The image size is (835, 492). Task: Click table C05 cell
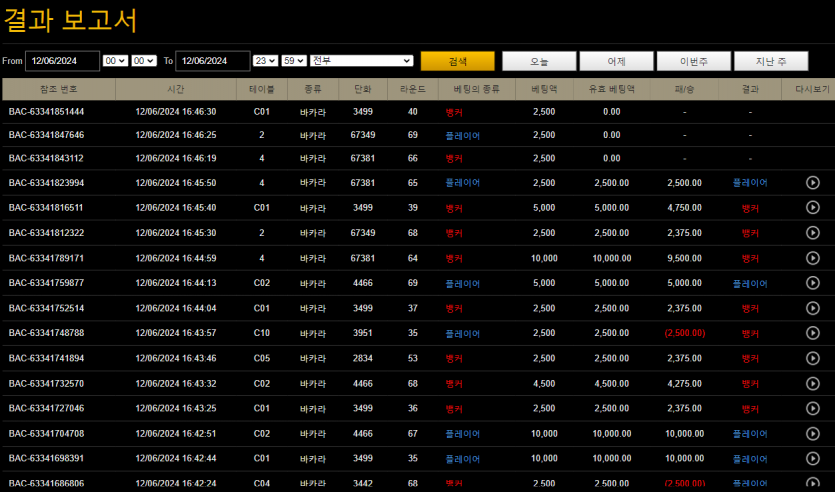pos(261,358)
